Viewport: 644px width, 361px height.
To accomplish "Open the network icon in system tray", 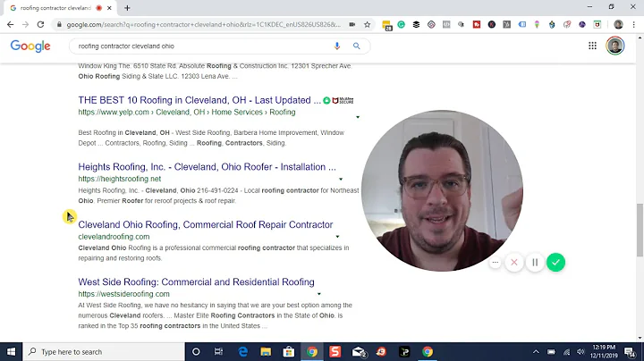I will point(566,352).
